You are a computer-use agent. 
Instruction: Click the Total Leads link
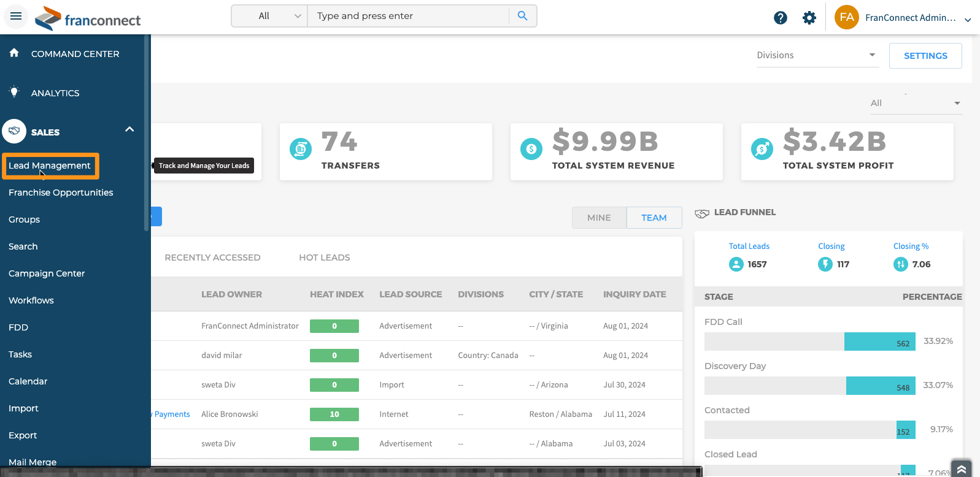(x=749, y=246)
